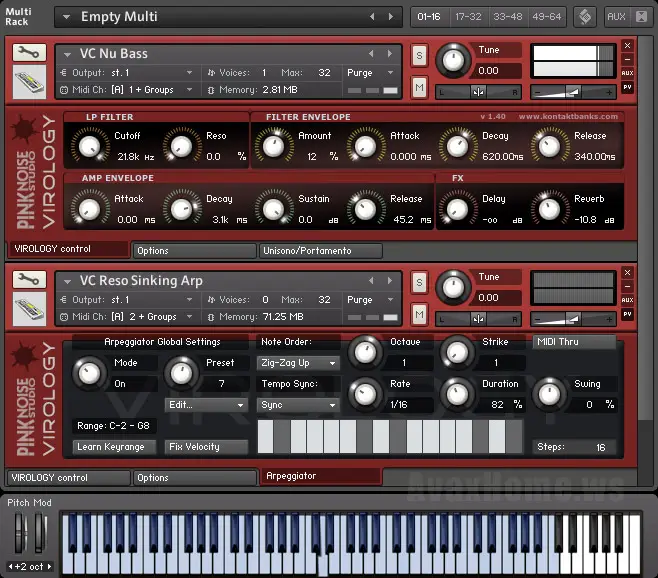Switch to instrument page 01-16

tap(429, 17)
